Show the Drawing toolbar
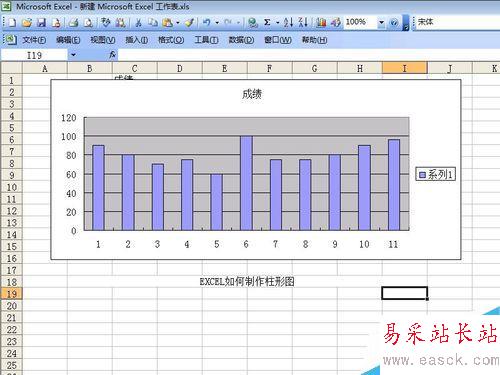Image resolution: width=500 pixels, height=375 pixels. coord(336,22)
